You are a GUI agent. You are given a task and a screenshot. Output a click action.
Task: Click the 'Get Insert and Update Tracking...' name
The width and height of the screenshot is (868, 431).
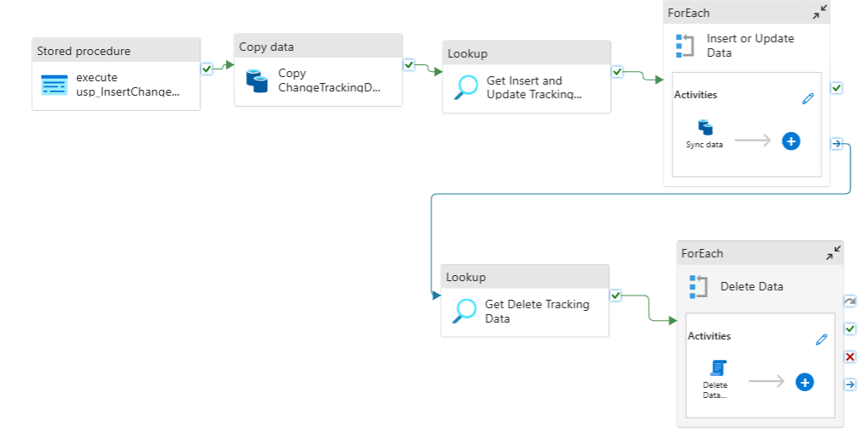(534, 87)
